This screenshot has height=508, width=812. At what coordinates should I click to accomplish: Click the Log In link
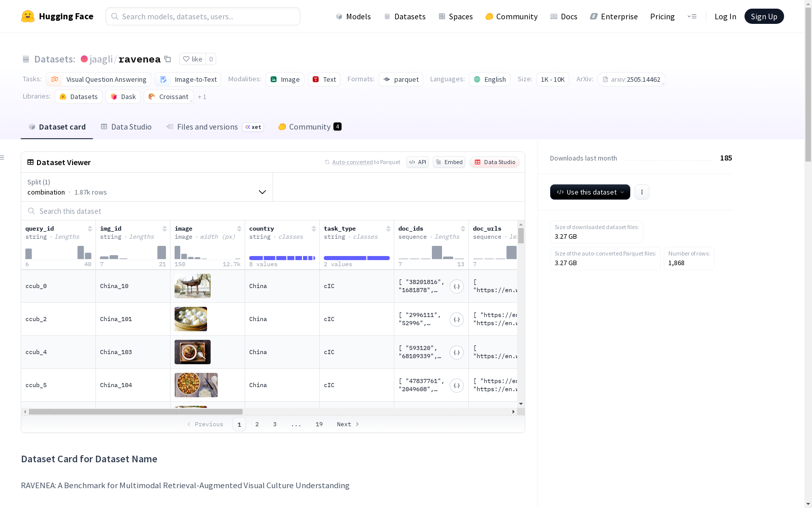(725, 16)
